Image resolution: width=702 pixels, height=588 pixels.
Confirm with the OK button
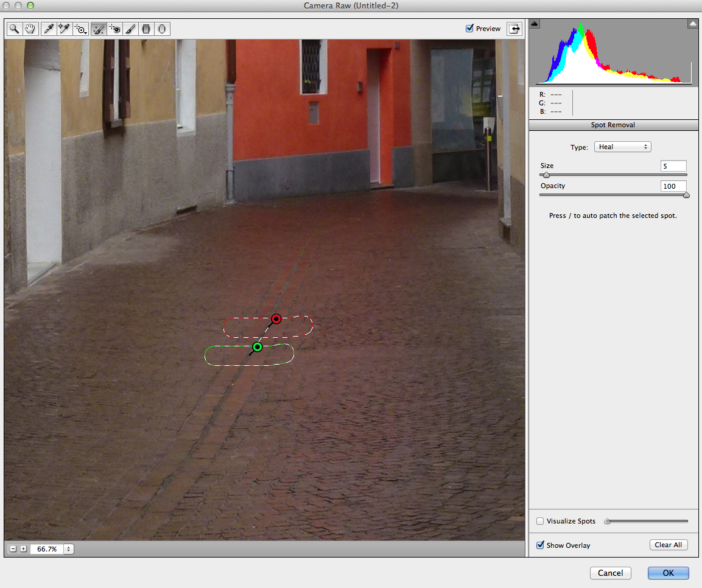click(x=668, y=573)
